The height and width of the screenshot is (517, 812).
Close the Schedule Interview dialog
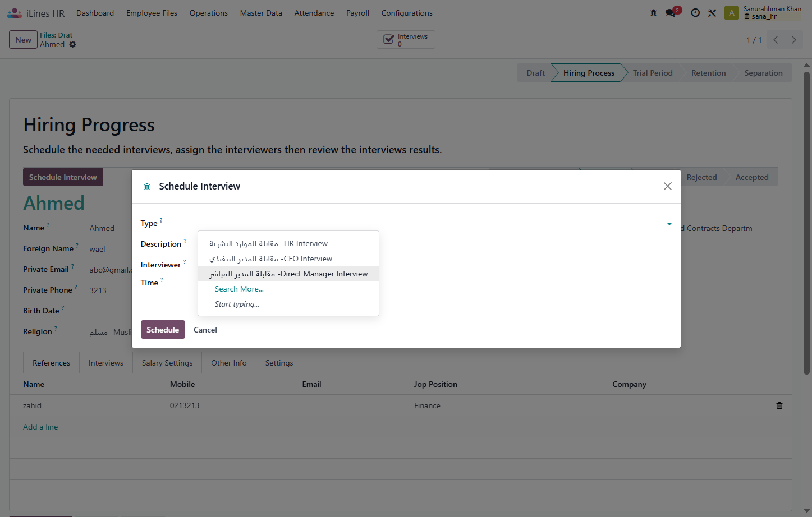tap(667, 186)
